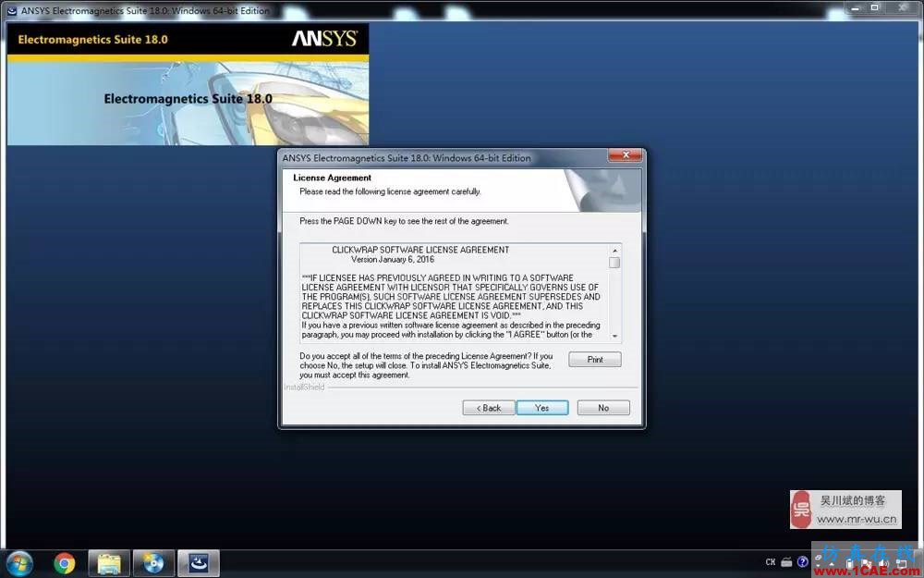The image size is (924, 578).
Task: Close the License Agreement dialog
Action: 626,155
